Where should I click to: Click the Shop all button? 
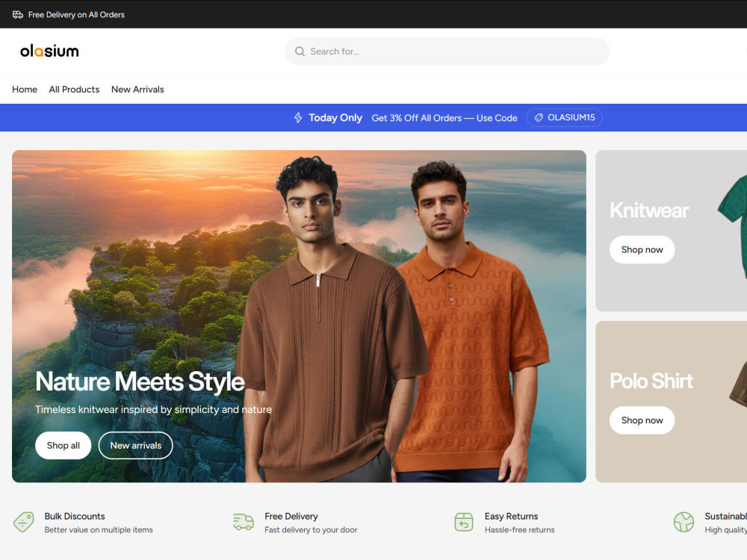coord(63,445)
